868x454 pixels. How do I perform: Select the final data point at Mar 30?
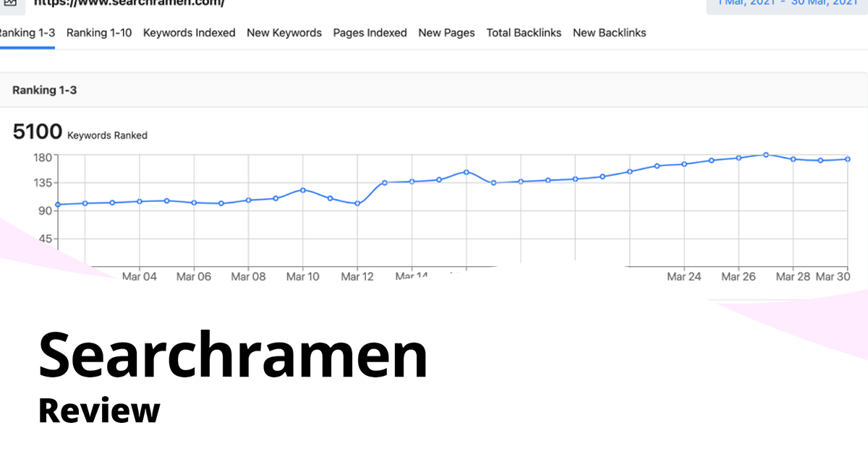coord(848,158)
